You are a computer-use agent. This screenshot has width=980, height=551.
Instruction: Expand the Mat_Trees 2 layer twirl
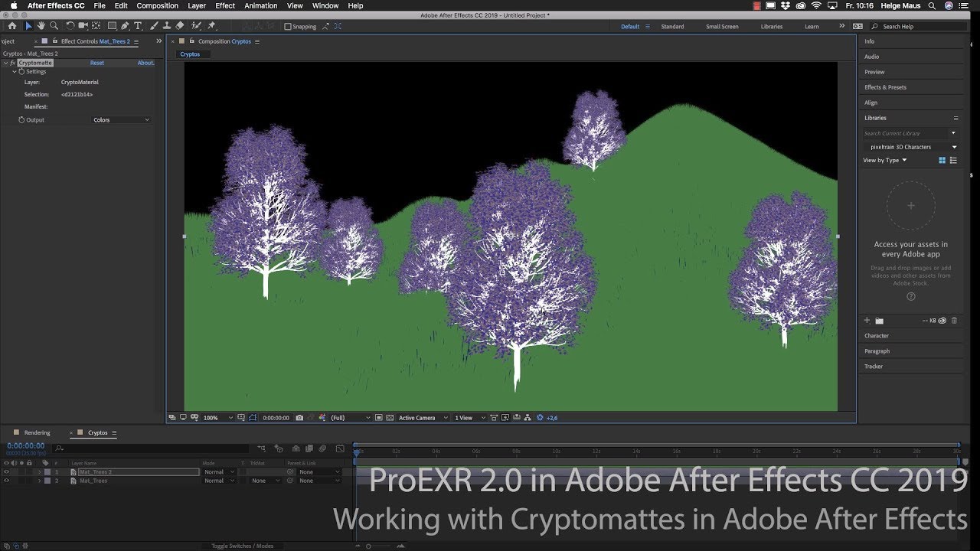pyautogui.click(x=39, y=472)
